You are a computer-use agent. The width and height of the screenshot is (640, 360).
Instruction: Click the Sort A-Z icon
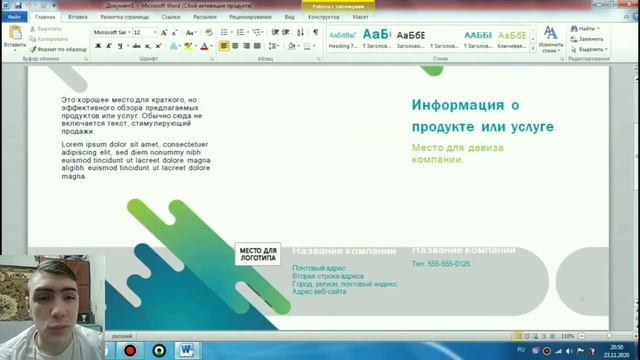[300, 32]
